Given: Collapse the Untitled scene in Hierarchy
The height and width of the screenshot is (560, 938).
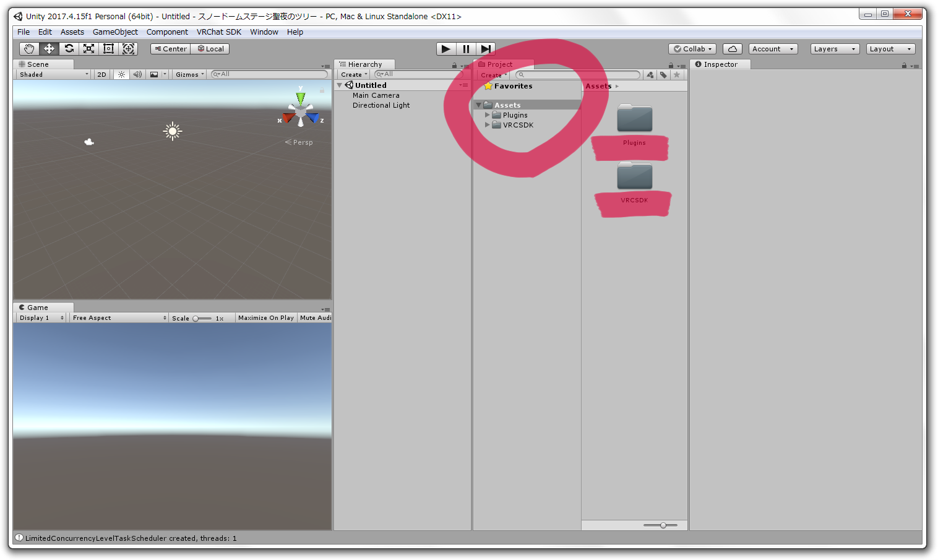Looking at the screenshot, I should [340, 85].
